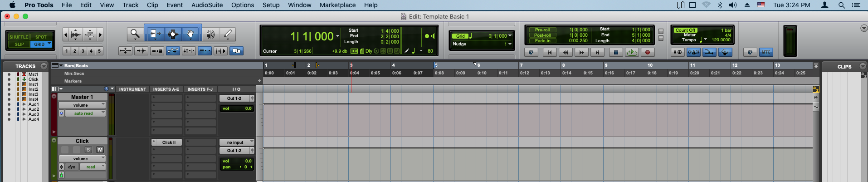The image size is (868, 182).
Task: Click the audio waveform vertical zoom icon
Action: 76,34
